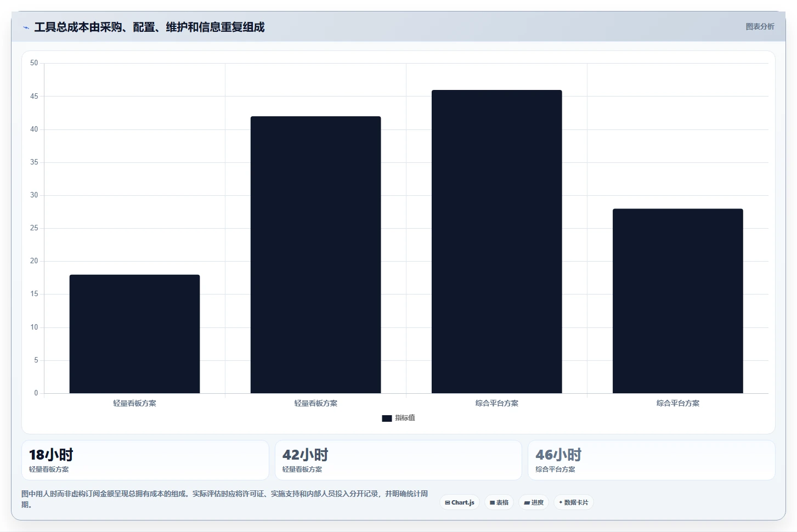This screenshot has height=532, width=797.
Task: Click the y-axis tick label 15
Action: click(x=34, y=294)
